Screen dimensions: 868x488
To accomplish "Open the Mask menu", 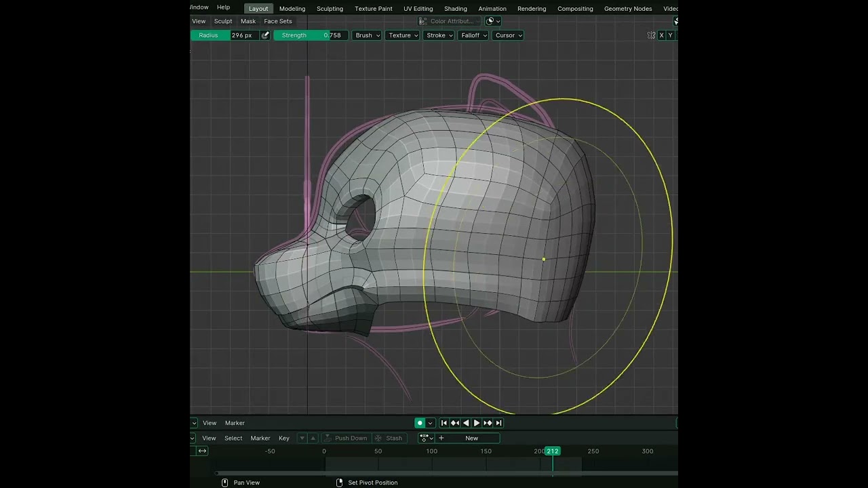I will [248, 21].
